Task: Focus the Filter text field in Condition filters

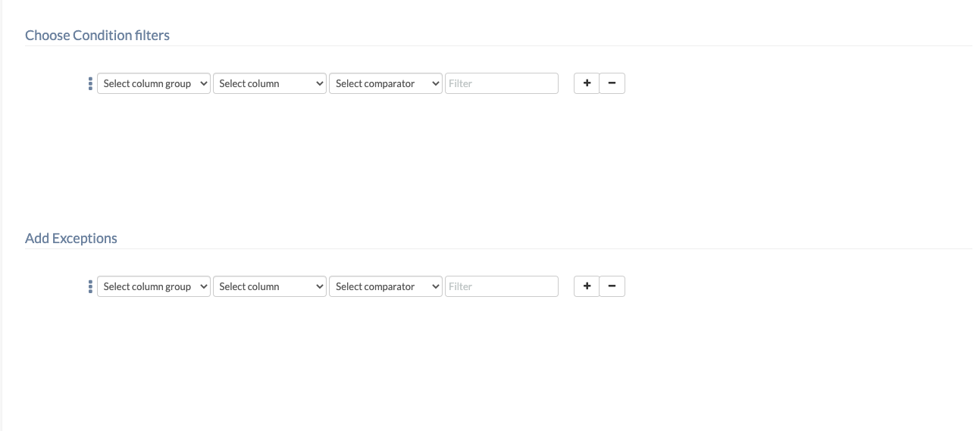Action: pyautogui.click(x=502, y=83)
